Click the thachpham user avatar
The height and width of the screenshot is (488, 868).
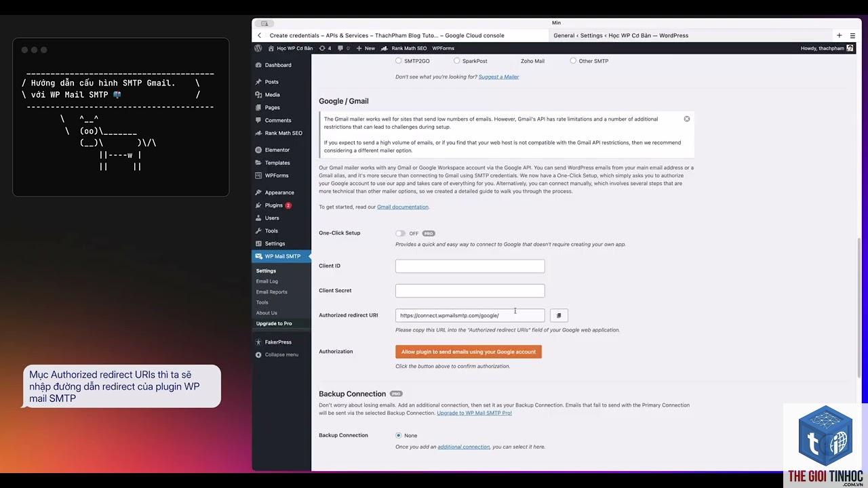pos(850,48)
